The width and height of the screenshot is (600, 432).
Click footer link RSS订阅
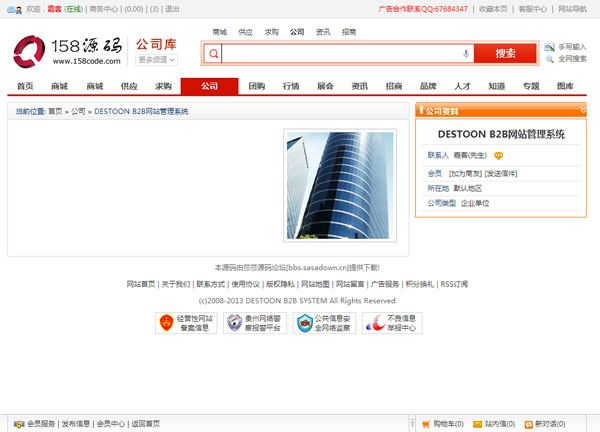click(454, 284)
